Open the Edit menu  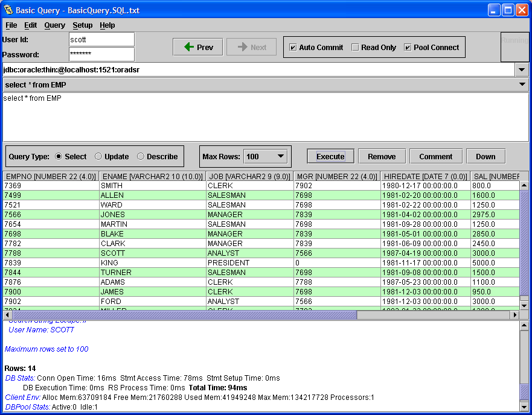tap(31, 25)
